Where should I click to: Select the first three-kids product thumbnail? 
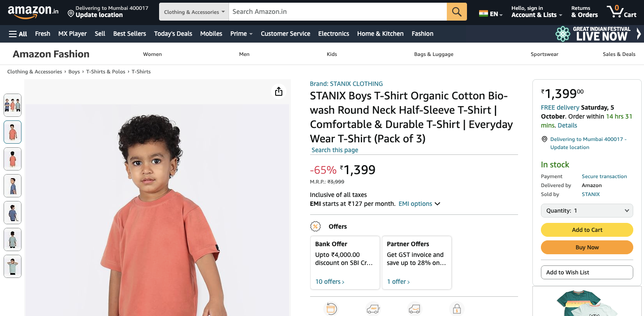point(13,105)
